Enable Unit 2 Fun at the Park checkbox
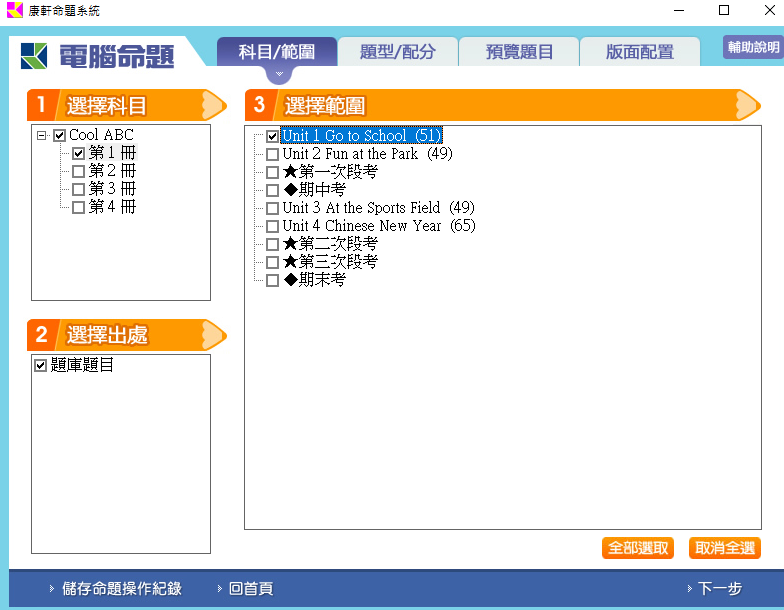Image resolution: width=784 pixels, height=610 pixels. pyautogui.click(x=272, y=154)
